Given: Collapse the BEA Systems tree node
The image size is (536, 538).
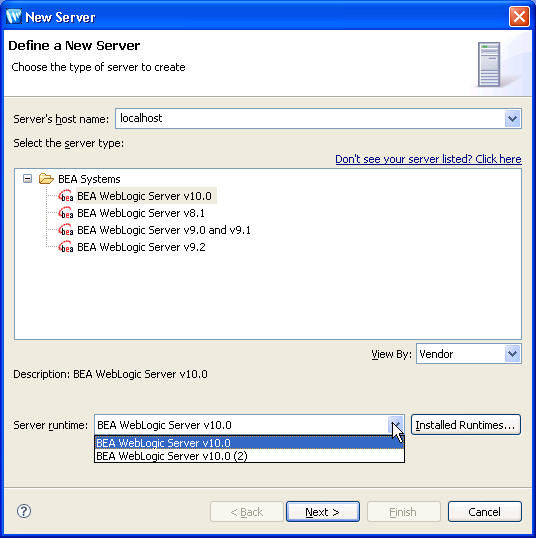Looking at the screenshot, I should click(27, 178).
